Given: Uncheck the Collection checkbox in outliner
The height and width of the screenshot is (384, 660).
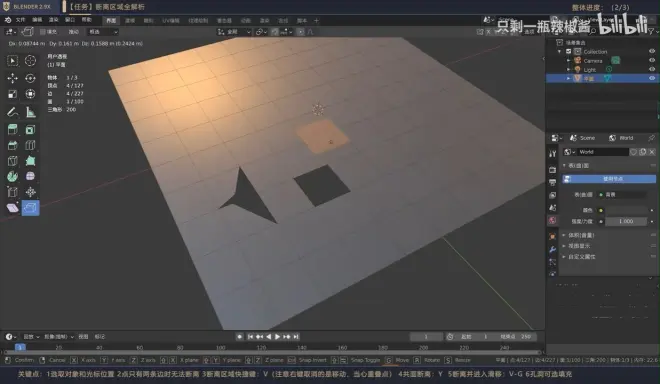Looking at the screenshot, I should point(569,51).
